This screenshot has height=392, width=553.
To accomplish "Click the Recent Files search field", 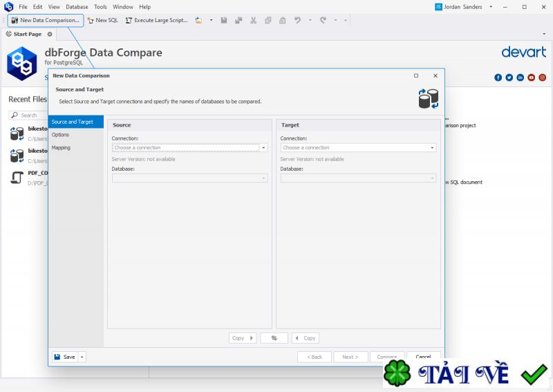I will [x=28, y=115].
